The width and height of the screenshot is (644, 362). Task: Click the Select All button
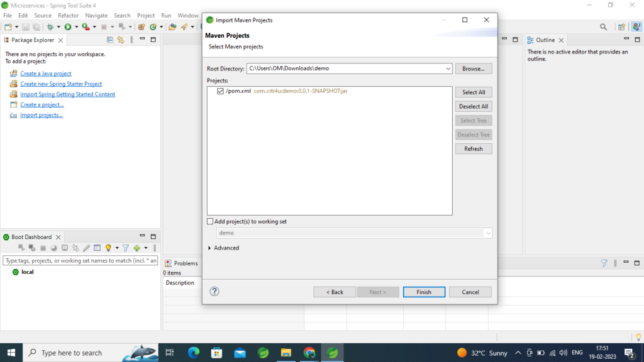click(473, 92)
